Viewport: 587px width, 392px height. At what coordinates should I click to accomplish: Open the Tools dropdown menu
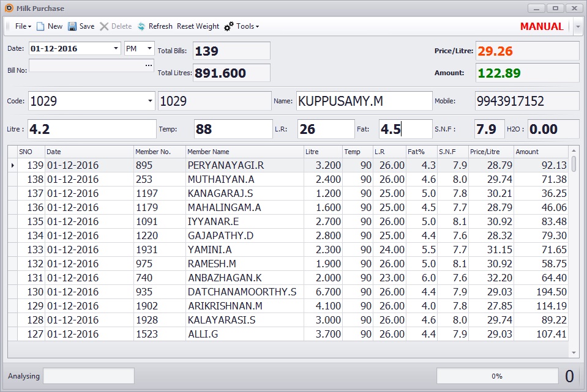pyautogui.click(x=247, y=26)
